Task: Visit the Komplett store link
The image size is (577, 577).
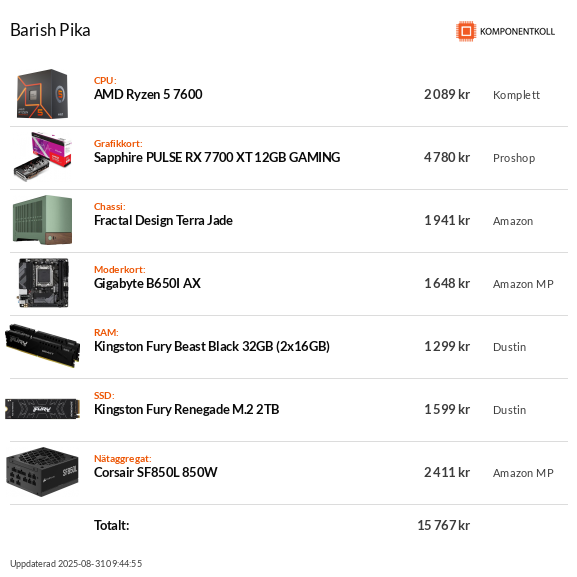Action: click(516, 95)
